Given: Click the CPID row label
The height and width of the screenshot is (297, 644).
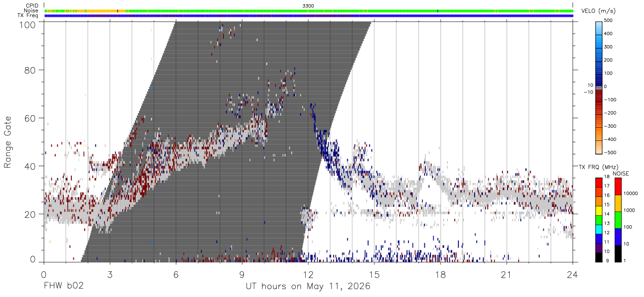Looking at the screenshot, I should (33, 6).
